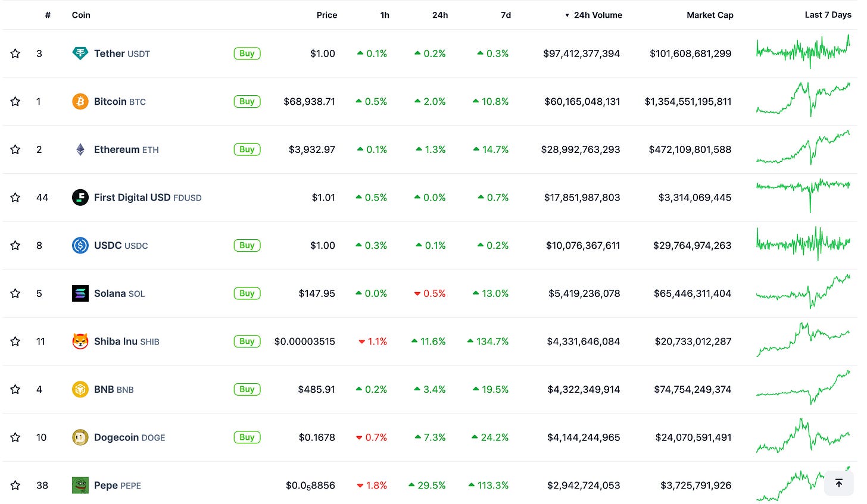This screenshot has width=867, height=504.
Task: Open the Pepe PEPE coin link
Action: tap(117, 486)
